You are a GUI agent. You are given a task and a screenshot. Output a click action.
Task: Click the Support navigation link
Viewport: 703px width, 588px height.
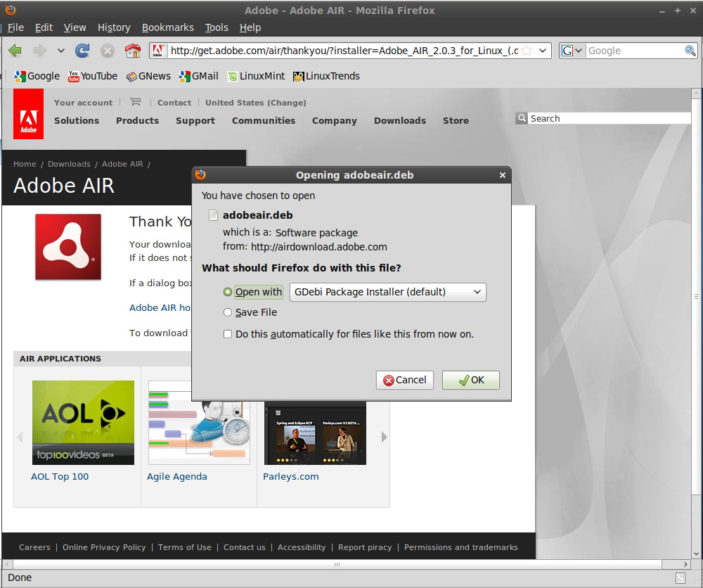[195, 121]
